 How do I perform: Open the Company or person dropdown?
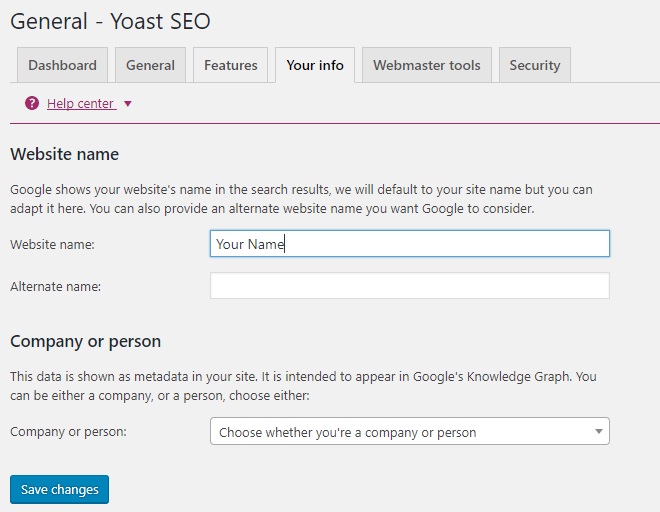pyautogui.click(x=400, y=432)
